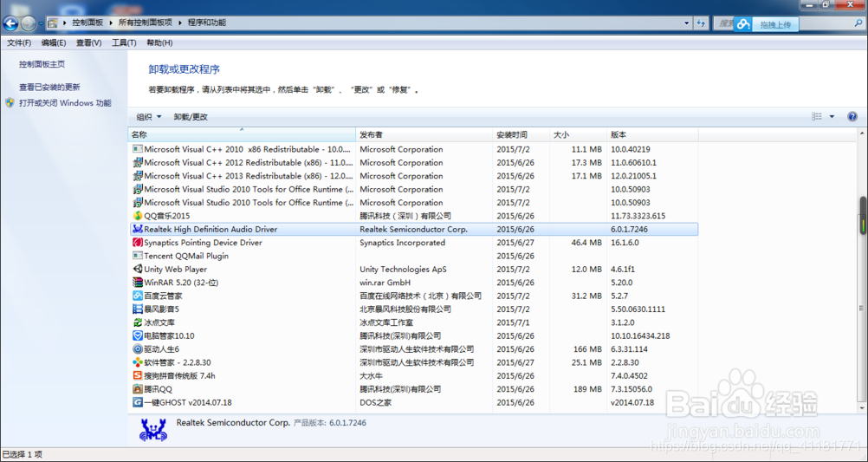Viewport: 868px width, 462px height.
Task: Click publisher Synaptics Incorporated
Action: tap(403, 242)
